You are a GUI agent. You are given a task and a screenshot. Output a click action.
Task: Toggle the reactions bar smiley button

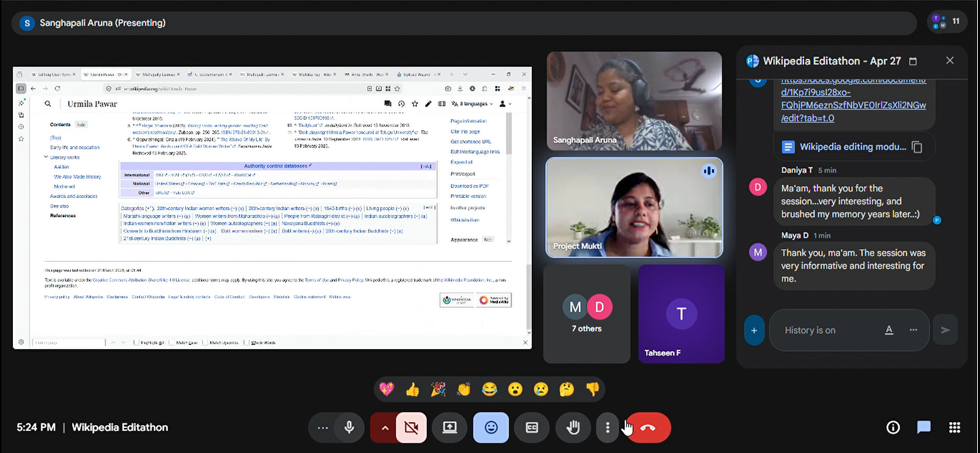click(x=491, y=428)
